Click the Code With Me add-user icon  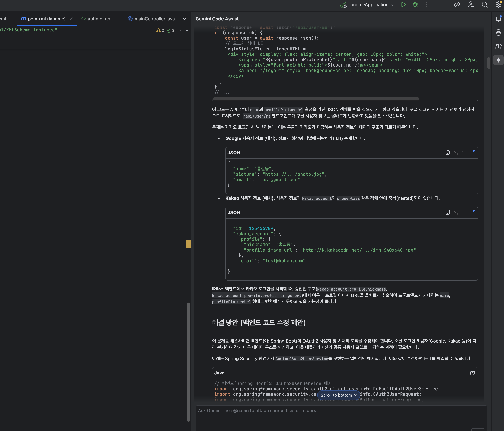click(471, 5)
